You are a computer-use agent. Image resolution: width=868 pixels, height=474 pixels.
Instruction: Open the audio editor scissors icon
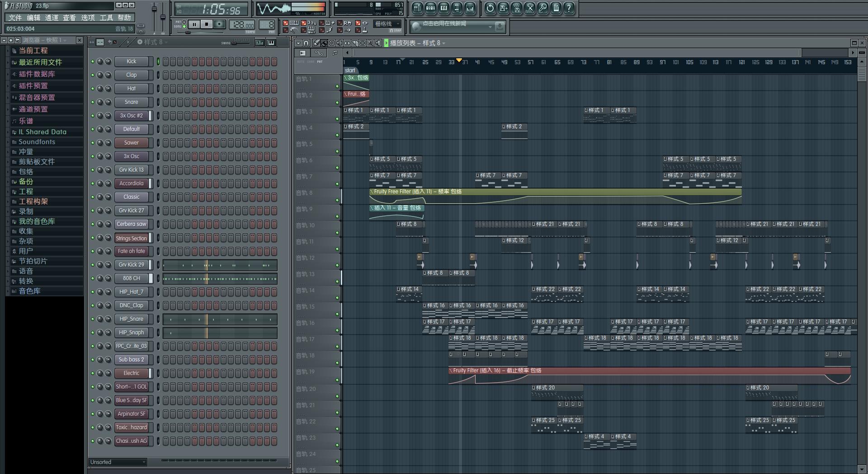point(529,8)
